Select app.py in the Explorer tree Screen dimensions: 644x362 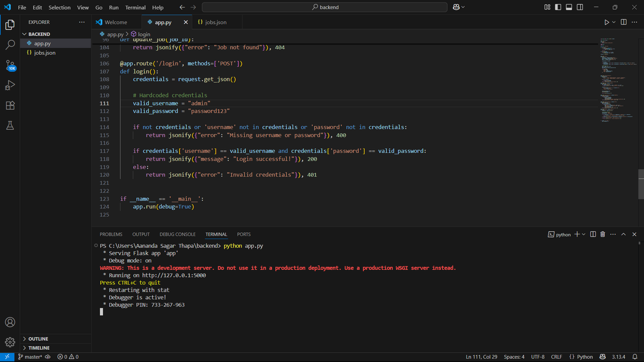click(42, 43)
